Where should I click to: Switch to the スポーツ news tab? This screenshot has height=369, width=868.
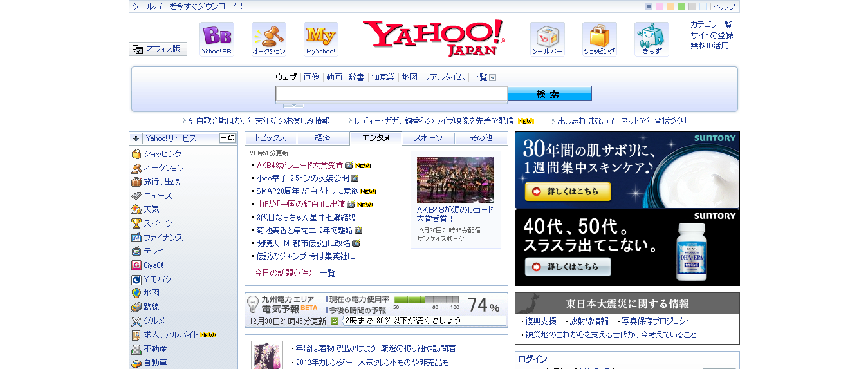pos(428,138)
